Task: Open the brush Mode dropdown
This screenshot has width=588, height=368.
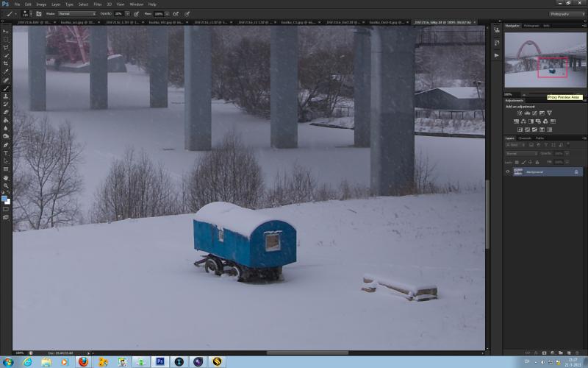Action: tap(77, 14)
